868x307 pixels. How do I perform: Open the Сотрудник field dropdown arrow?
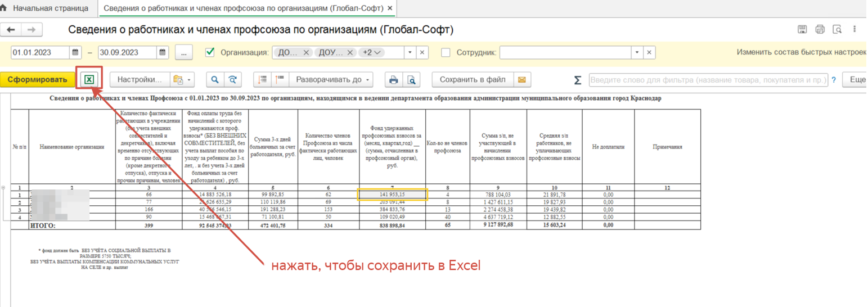[x=637, y=52]
